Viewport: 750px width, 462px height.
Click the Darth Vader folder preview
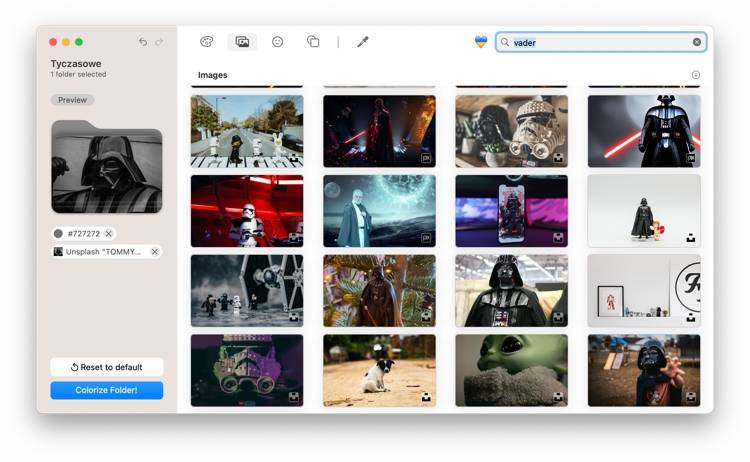[107, 166]
